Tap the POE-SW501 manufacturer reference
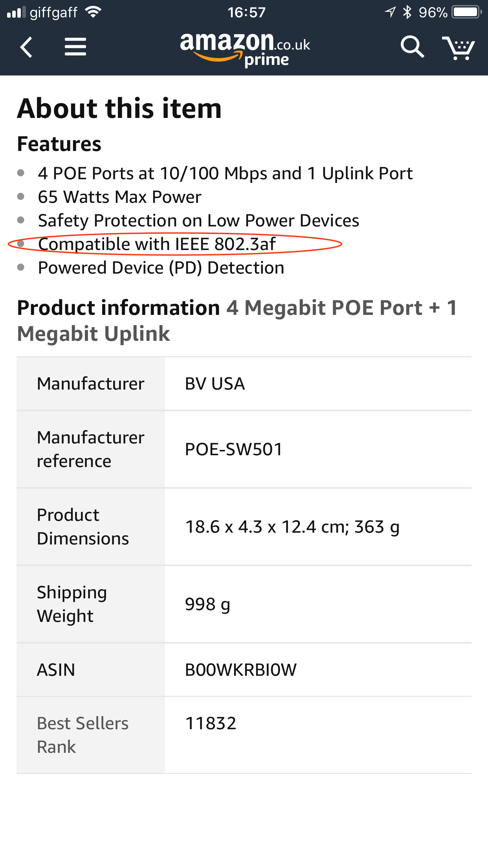Viewport: 488px width, 868px height. (234, 449)
